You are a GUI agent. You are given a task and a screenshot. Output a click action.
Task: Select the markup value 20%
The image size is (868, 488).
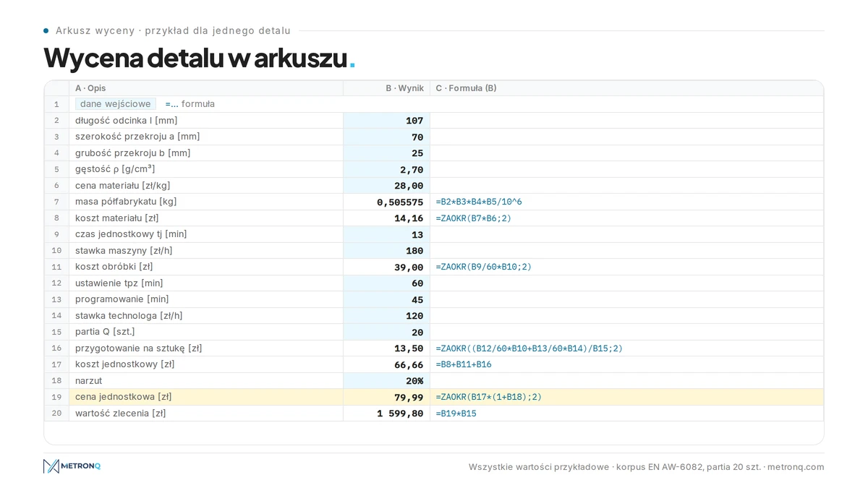[x=386, y=381]
